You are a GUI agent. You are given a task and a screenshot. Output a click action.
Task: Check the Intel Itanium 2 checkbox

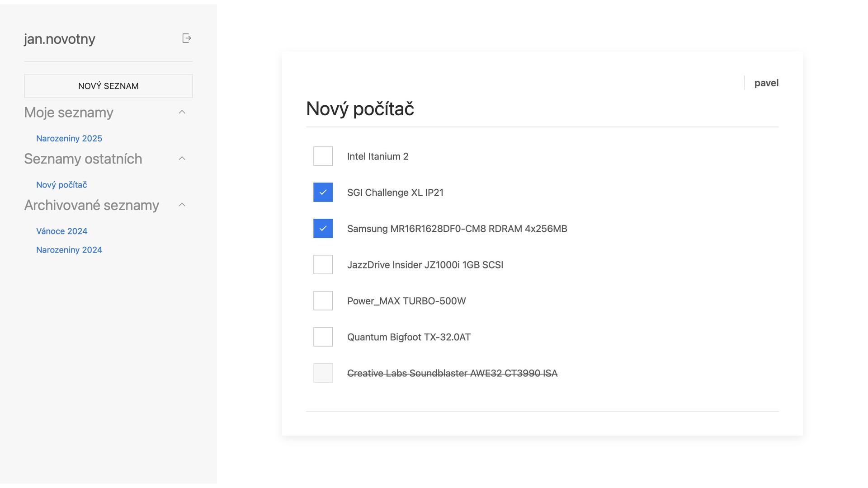(x=323, y=156)
